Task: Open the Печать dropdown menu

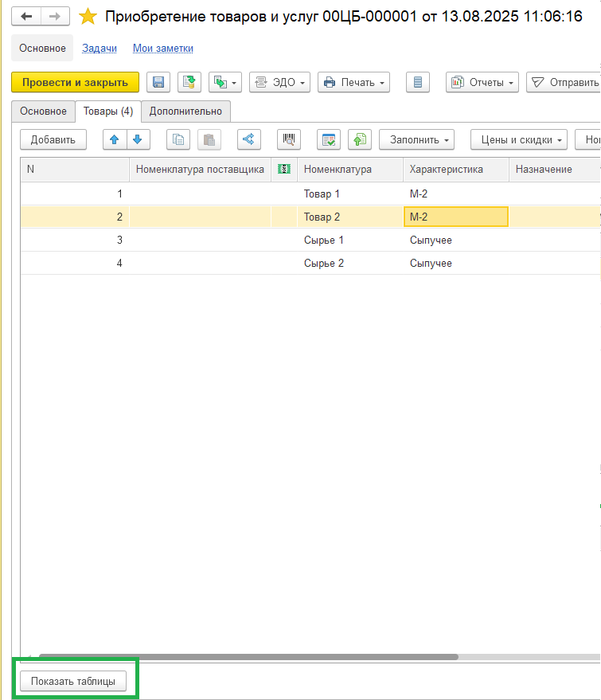Action: pos(353,82)
